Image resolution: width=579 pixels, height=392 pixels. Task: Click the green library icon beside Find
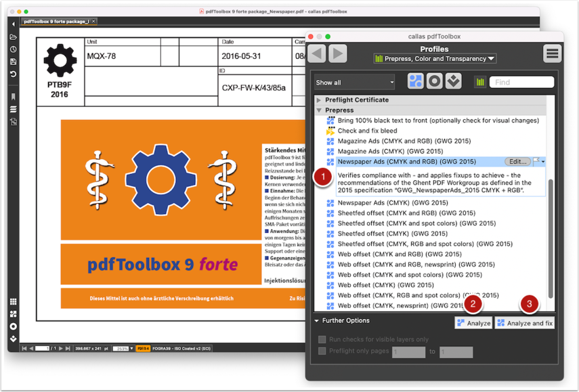(x=480, y=82)
